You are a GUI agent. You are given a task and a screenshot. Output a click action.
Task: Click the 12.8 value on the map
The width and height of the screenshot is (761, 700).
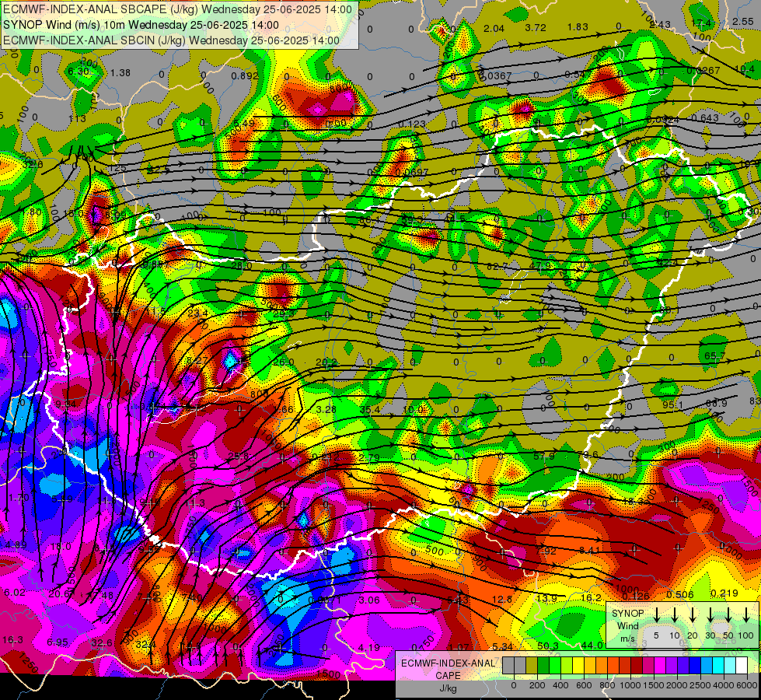coord(502,599)
